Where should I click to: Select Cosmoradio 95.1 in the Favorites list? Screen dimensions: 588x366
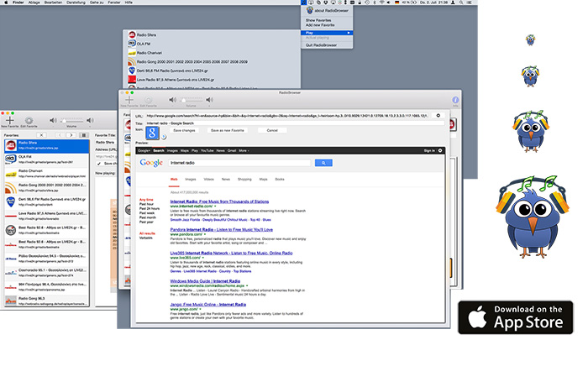point(47,273)
